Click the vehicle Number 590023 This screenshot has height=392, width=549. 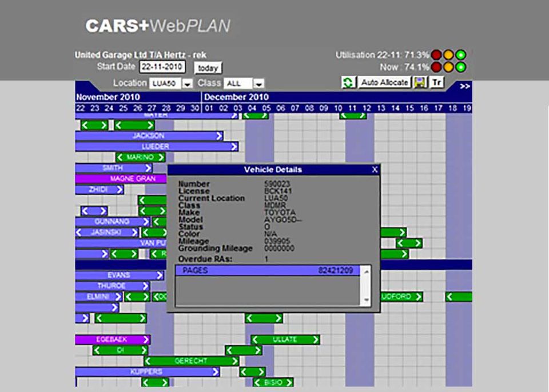(x=277, y=184)
